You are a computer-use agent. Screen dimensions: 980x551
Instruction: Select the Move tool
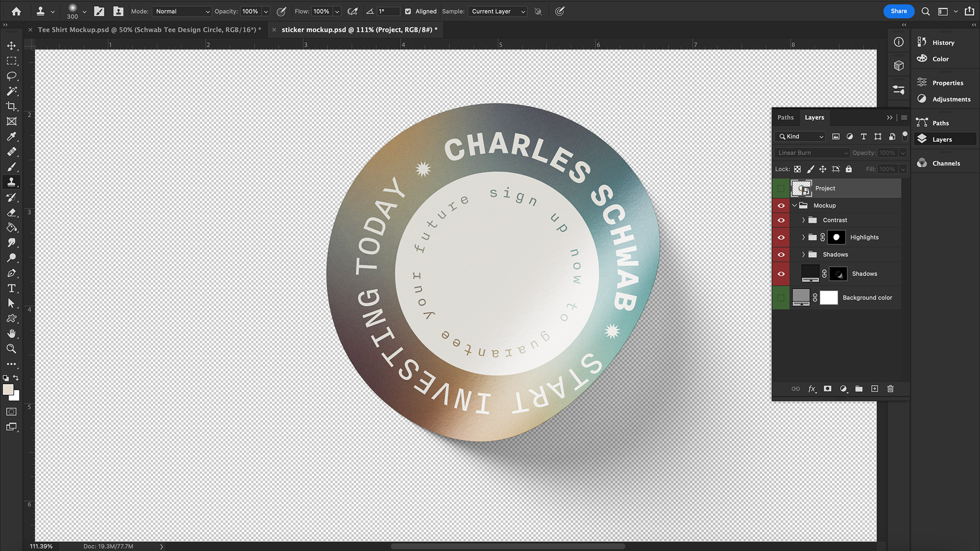[x=11, y=45]
